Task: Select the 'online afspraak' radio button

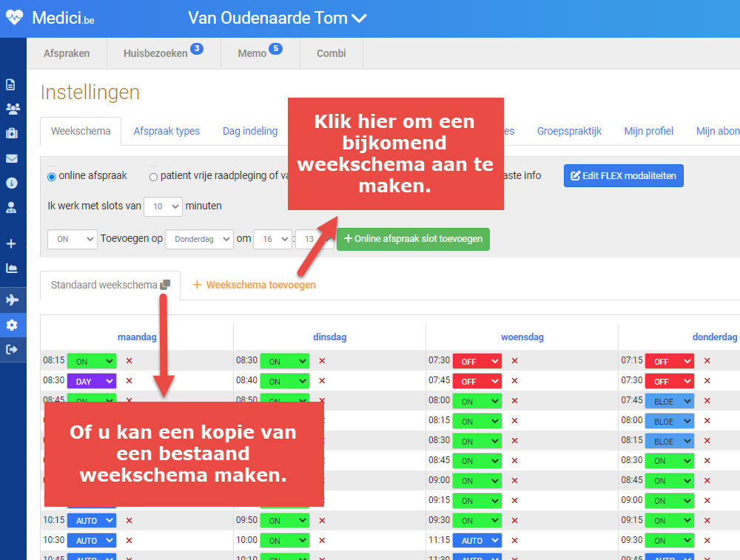Action: [52, 177]
